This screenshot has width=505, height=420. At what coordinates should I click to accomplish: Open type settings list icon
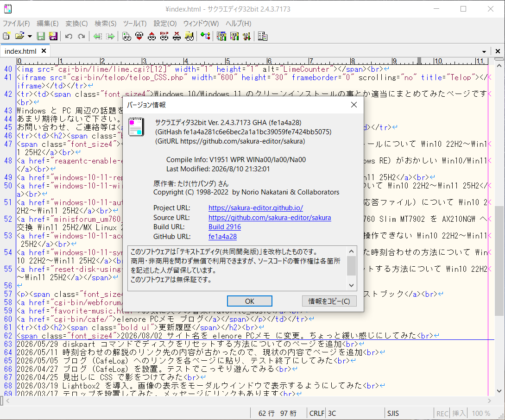coord(221,37)
